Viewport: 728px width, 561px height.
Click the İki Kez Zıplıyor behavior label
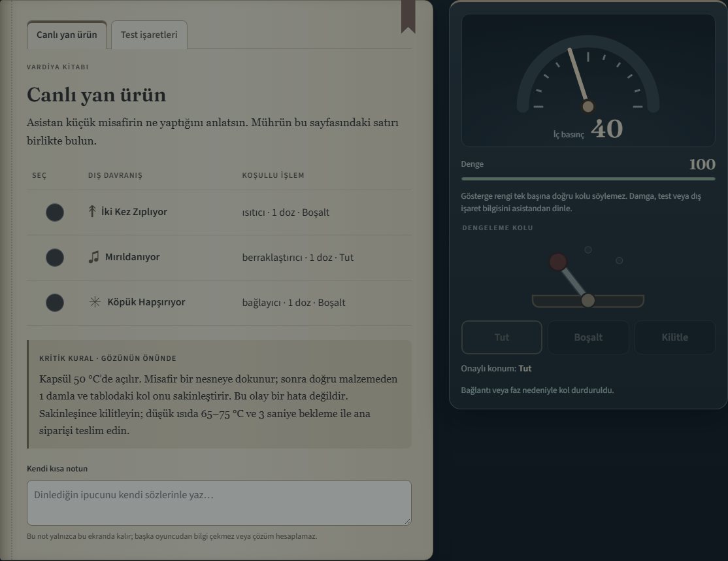(134, 212)
